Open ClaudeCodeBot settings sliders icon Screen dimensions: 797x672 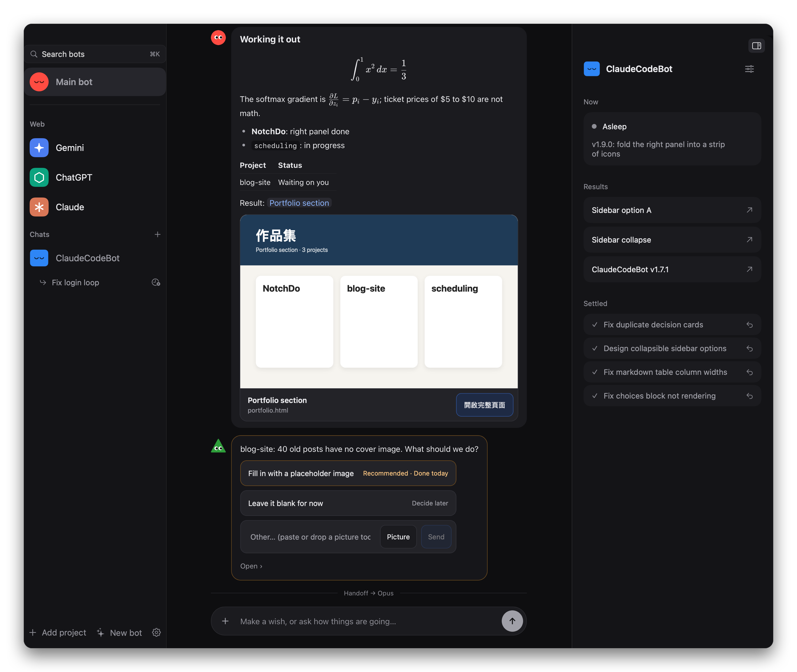pyautogui.click(x=749, y=69)
